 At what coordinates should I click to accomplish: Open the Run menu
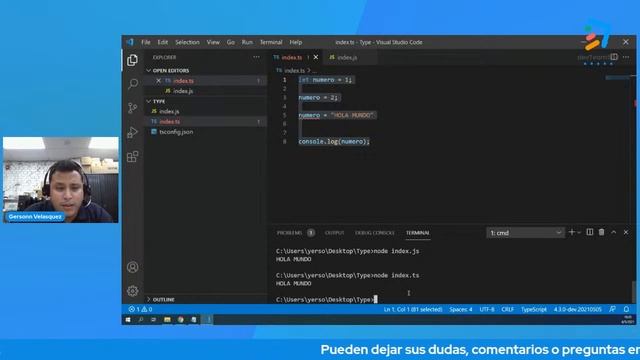(247, 42)
